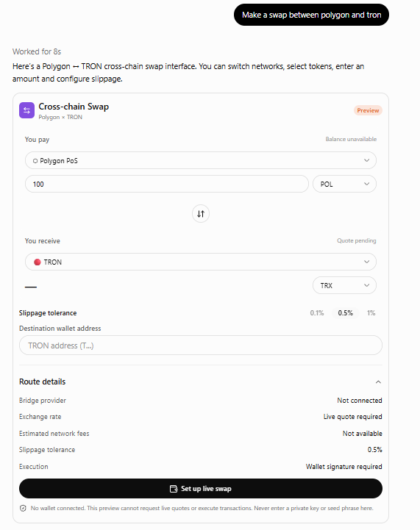Click the 'Bridge provider' row label
This screenshot has width=420, height=530.
(x=42, y=401)
